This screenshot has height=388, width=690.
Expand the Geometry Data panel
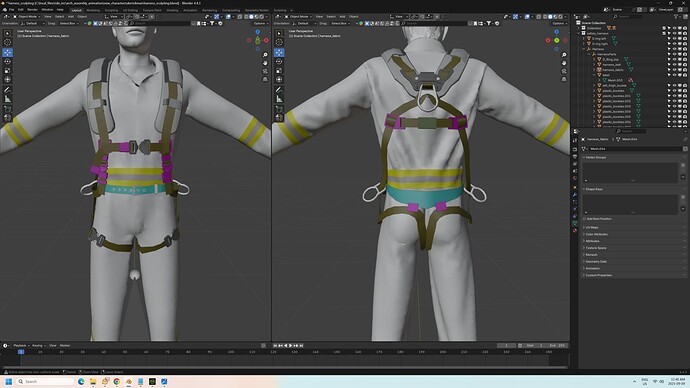[x=595, y=261]
